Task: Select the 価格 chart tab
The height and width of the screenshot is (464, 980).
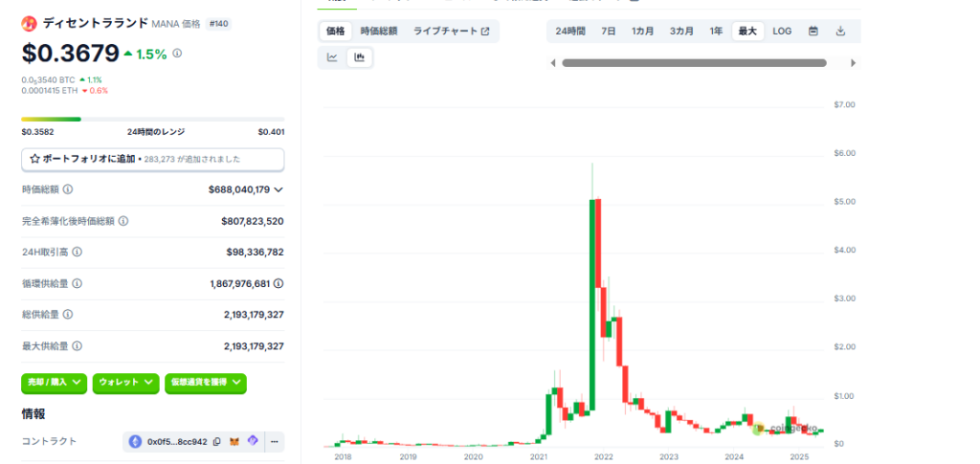Action: coord(335,32)
